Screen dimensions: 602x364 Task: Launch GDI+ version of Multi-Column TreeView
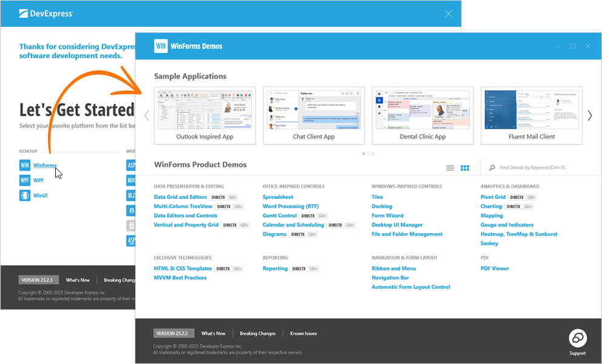pyautogui.click(x=238, y=207)
